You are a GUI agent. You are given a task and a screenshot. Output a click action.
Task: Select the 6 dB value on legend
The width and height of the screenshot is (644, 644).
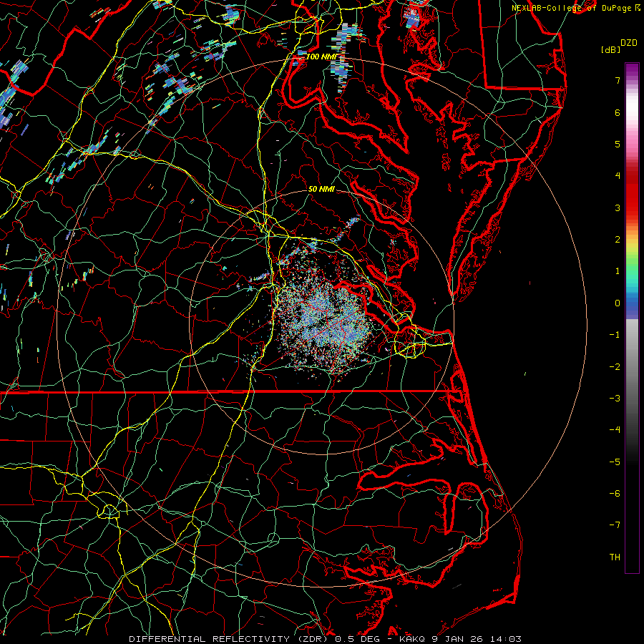[618, 112]
